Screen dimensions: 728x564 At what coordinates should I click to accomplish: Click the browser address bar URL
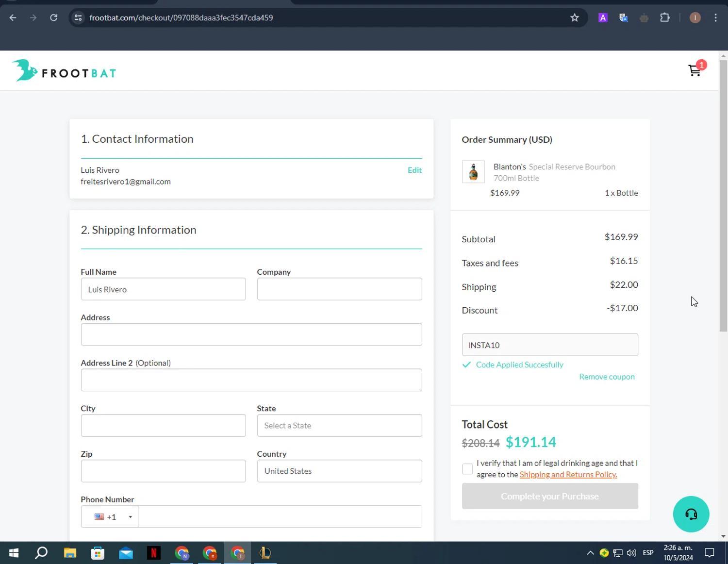[x=181, y=17]
